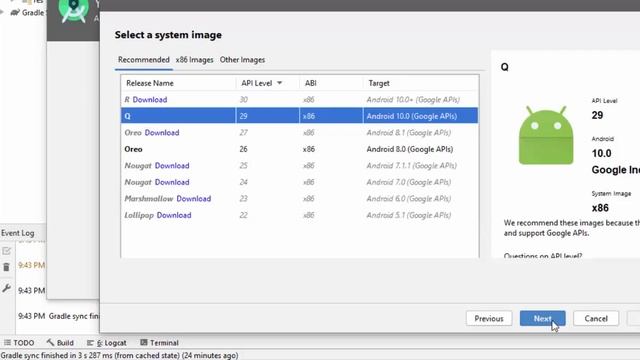Click API level 29 cell
The image size is (640, 360).
tap(243, 116)
